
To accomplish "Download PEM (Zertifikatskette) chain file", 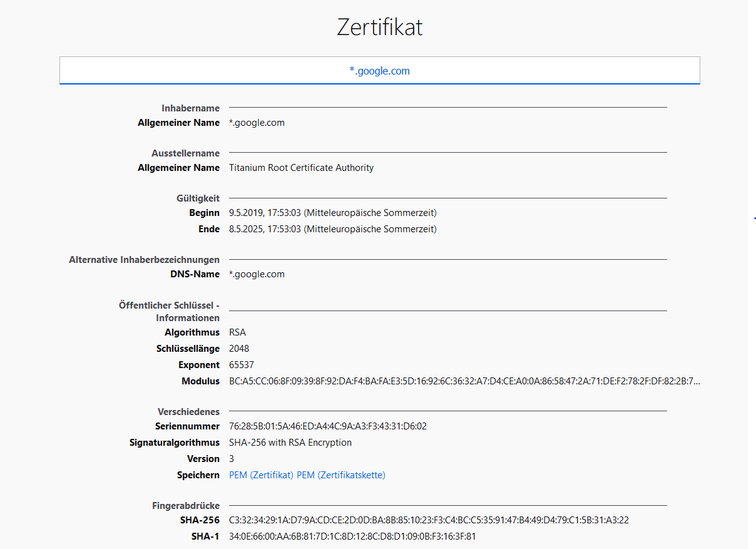I will 341,475.
